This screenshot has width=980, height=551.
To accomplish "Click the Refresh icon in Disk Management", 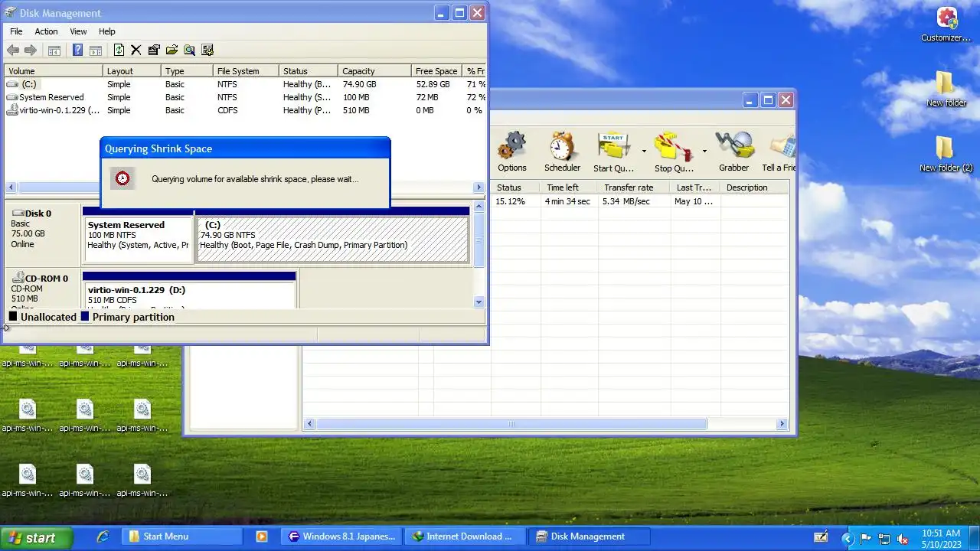I will click(119, 50).
